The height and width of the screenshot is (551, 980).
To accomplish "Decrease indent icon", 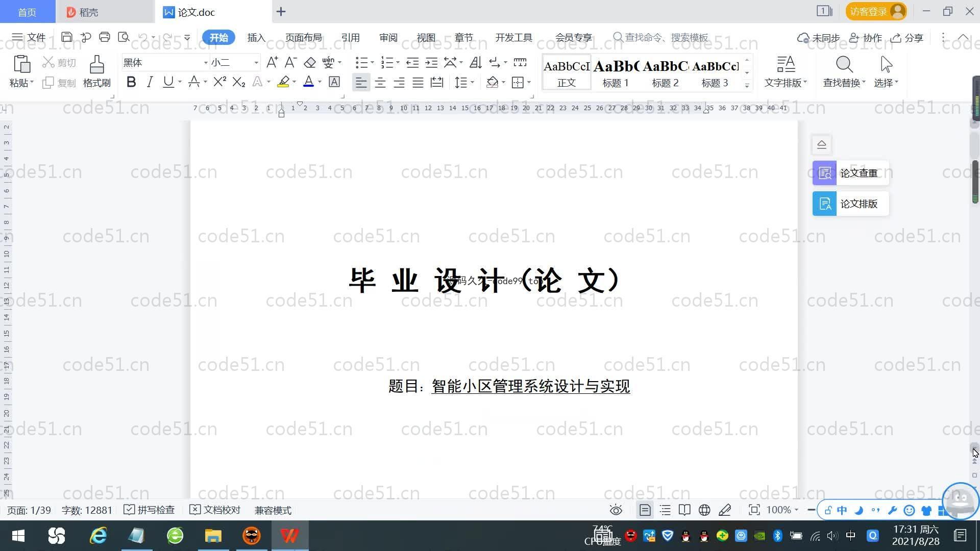I will [x=412, y=62].
